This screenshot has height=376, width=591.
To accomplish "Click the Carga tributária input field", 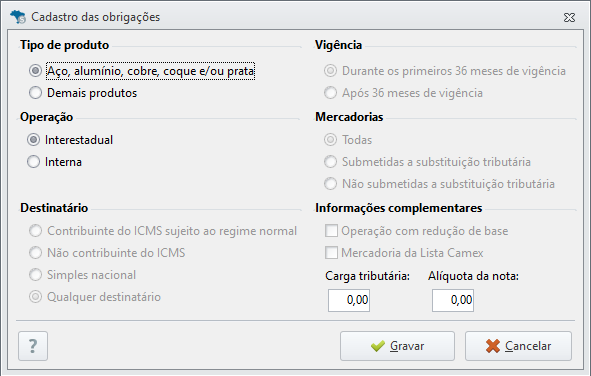I will 349,300.
